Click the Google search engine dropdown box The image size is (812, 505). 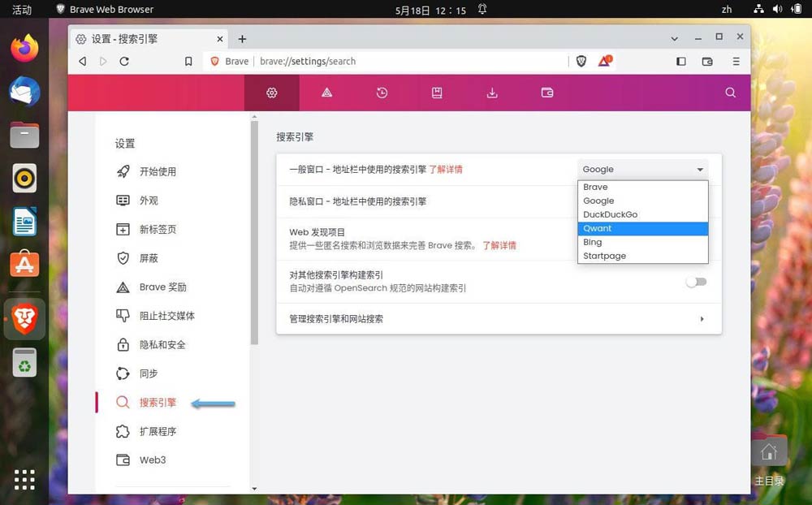[642, 170]
